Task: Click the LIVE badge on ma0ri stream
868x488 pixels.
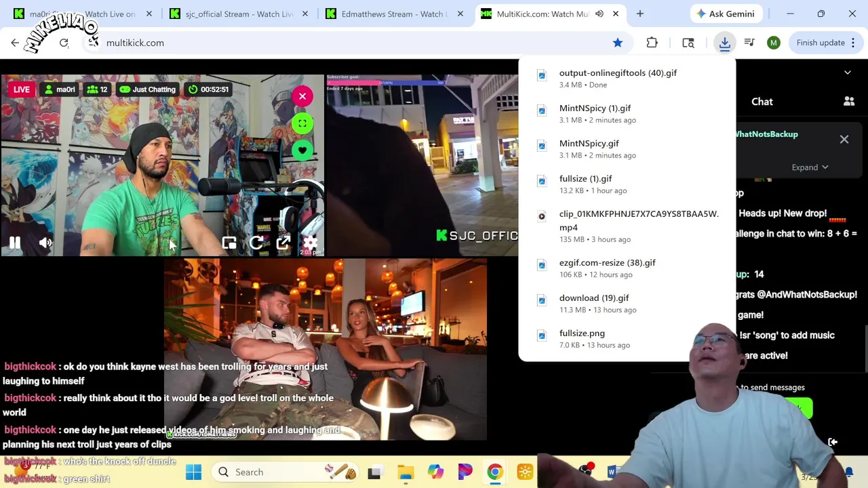Action: [22, 89]
